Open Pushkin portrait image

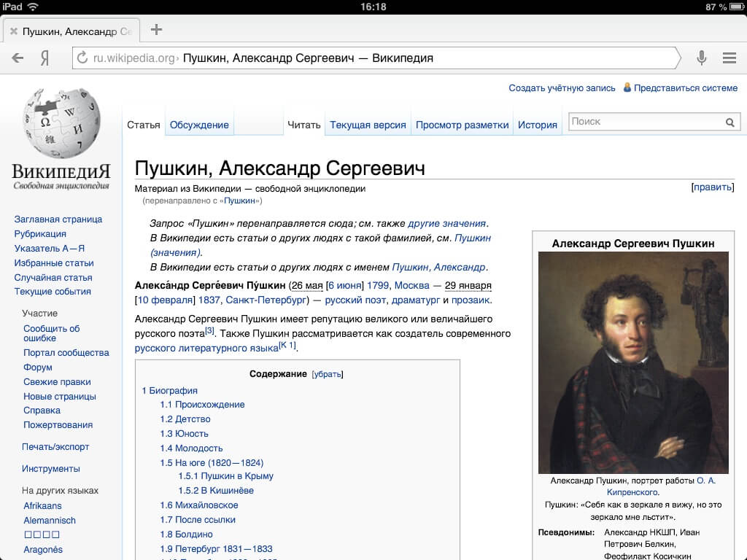coord(633,362)
